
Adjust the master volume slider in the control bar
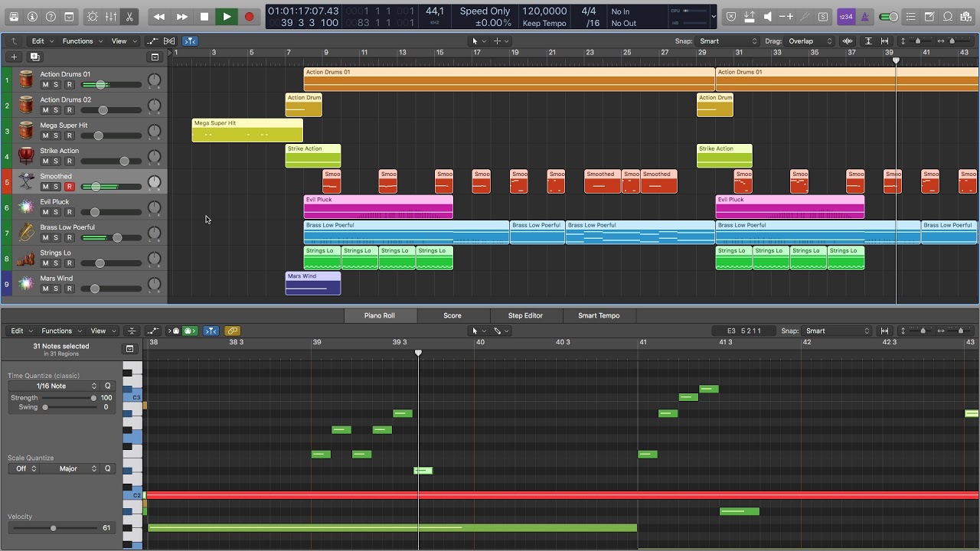(x=888, y=16)
